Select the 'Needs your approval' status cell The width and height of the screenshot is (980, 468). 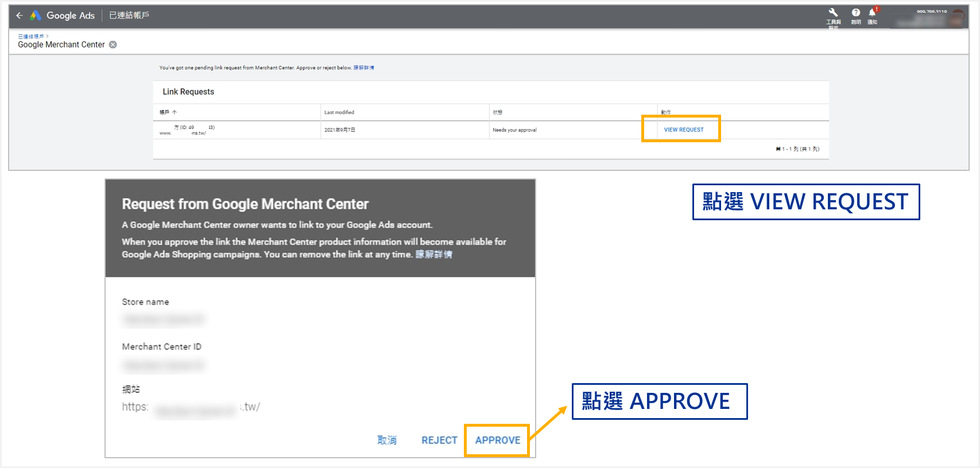point(514,130)
